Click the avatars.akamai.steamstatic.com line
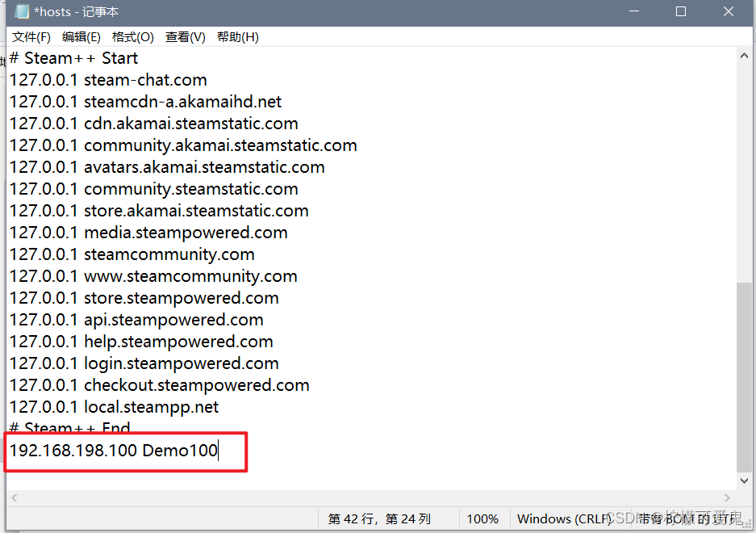Viewport: 756px width, 533px height. tap(167, 167)
